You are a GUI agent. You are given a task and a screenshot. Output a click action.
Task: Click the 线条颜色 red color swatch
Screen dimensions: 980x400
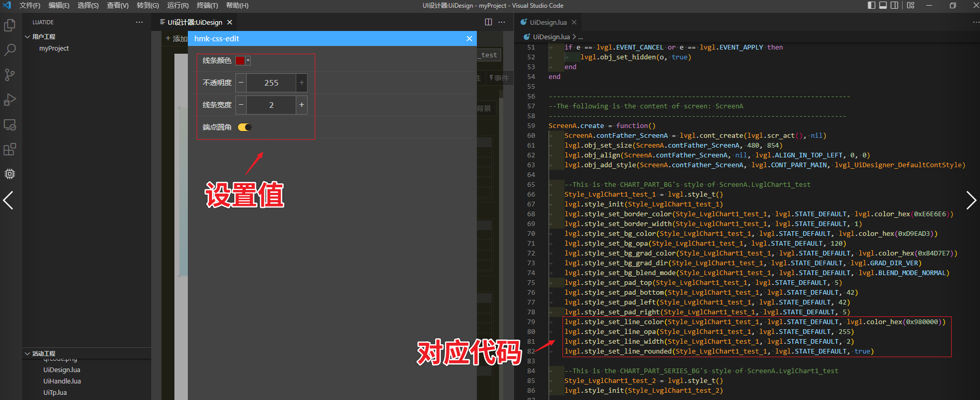[240, 60]
